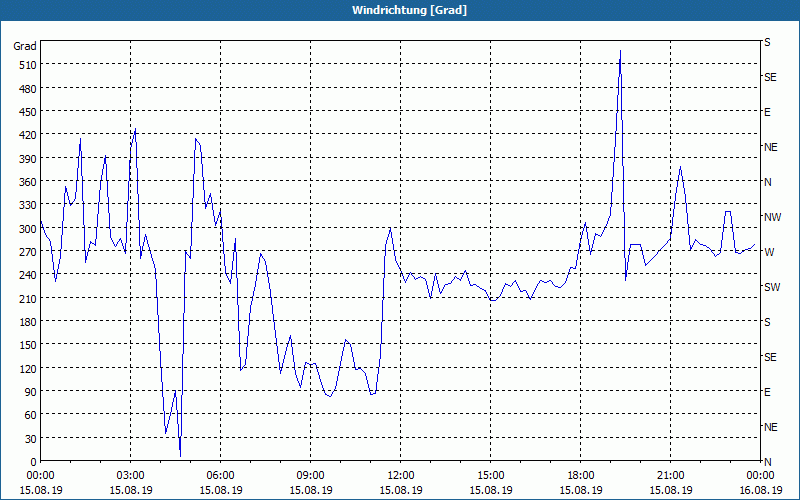The width and height of the screenshot is (800, 500).
Task: Click the 15.08.19 date under 06:00
Action: point(220,490)
